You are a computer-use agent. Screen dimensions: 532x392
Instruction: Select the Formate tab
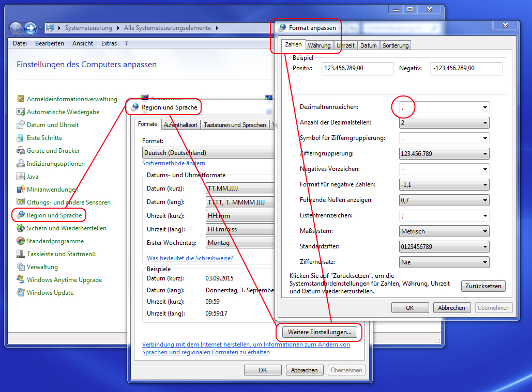click(x=147, y=124)
